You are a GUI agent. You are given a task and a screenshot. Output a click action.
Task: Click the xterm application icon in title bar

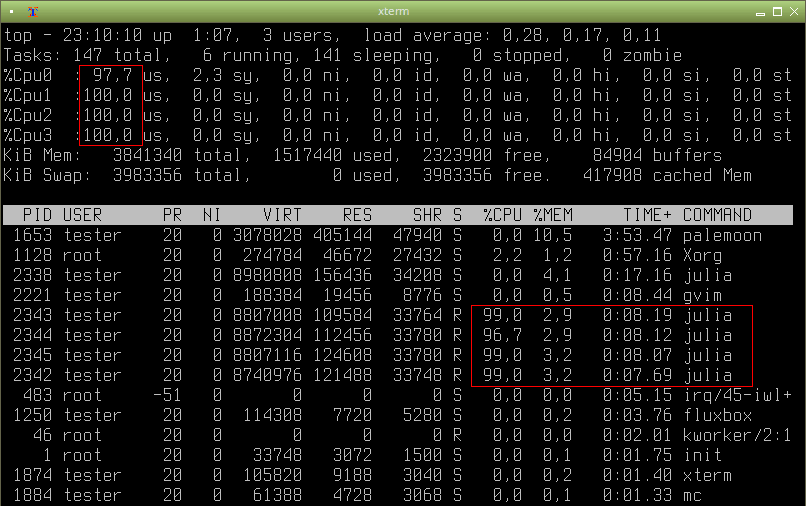click(33, 11)
